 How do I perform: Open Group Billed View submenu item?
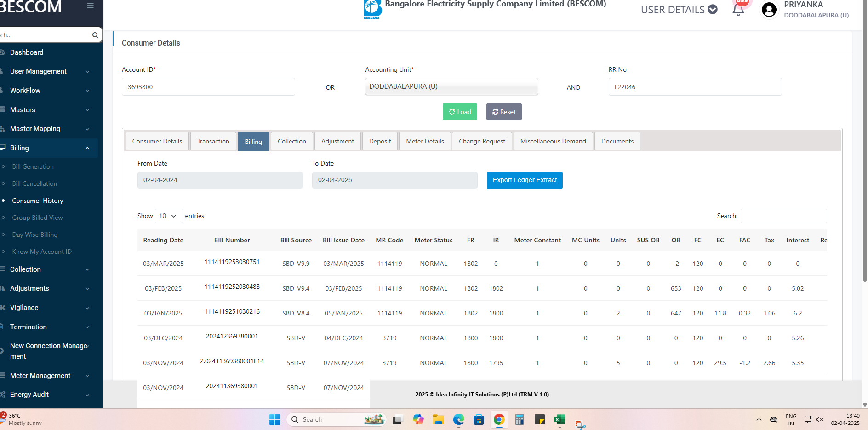[37, 218]
